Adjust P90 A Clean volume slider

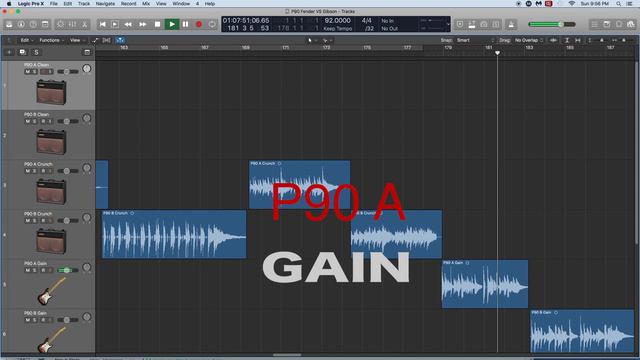67,72
